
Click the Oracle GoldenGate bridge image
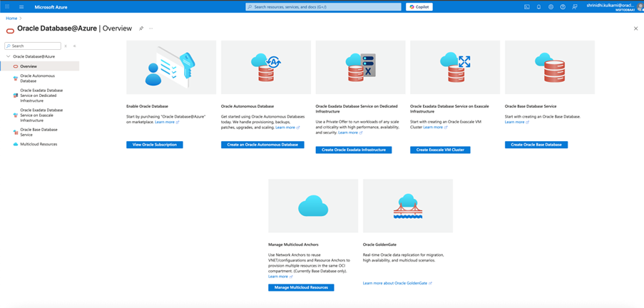pyautogui.click(x=408, y=206)
